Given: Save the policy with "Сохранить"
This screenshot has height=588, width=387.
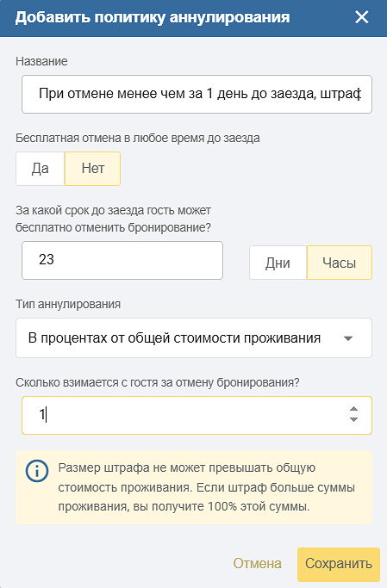Looking at the screenshot, I should coord(339,565).
